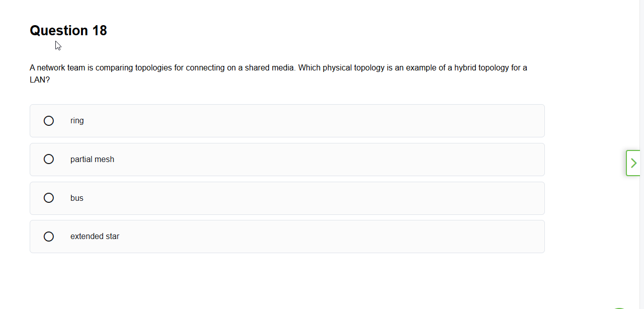The width and height of the screenshot is (644, 309).
Task: Mark the bus radio button
Action: pos(49,198)
